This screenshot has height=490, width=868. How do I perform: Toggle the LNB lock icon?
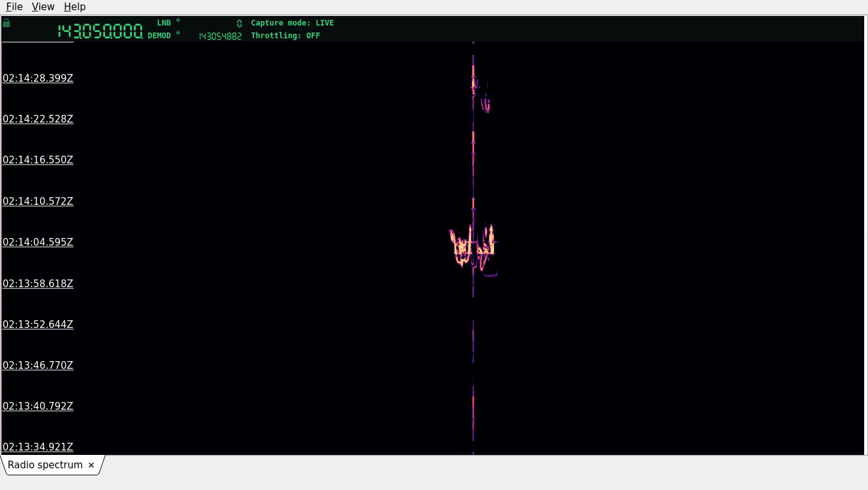point(178,20)
